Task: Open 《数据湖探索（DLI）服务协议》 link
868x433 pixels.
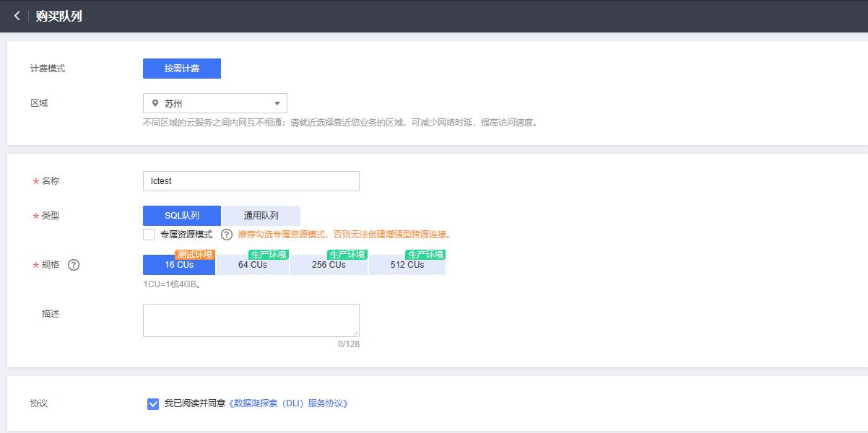Action: point(288,403)
